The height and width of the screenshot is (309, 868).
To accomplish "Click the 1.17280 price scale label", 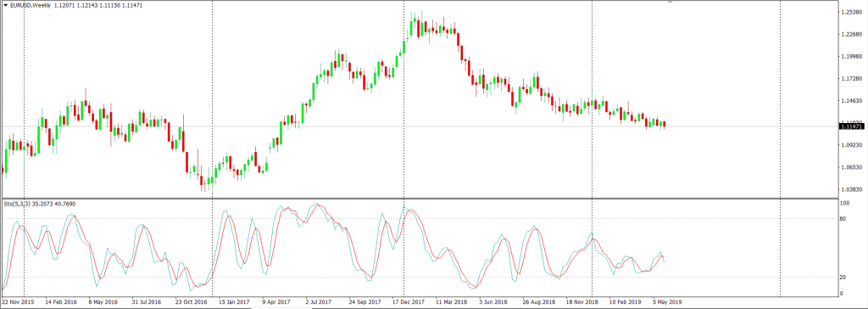I will tap(850, 79).
